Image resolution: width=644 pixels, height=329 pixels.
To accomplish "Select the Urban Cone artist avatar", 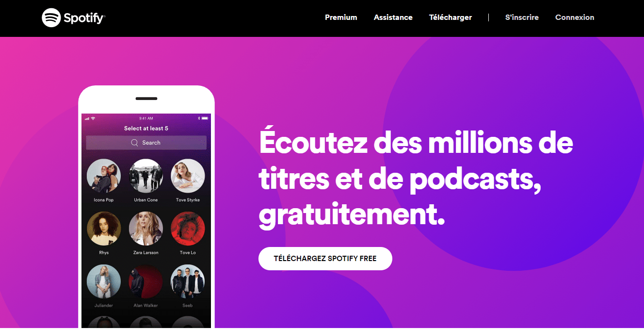I will [x=146, y=176].
